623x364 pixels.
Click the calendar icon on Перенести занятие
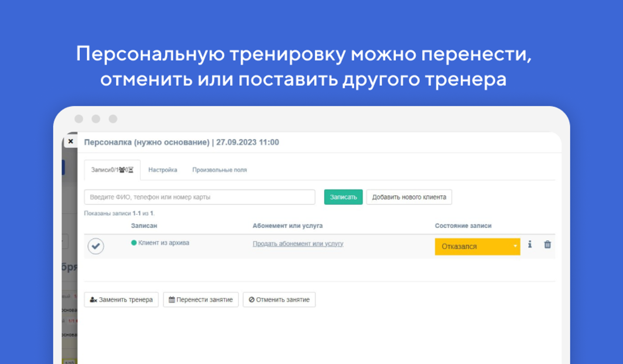(x=172, y=300)
